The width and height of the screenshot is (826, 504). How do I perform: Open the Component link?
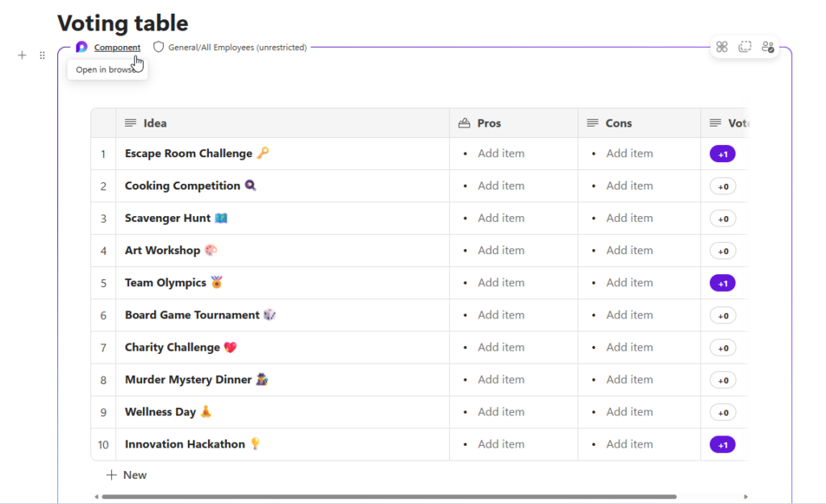117,48
